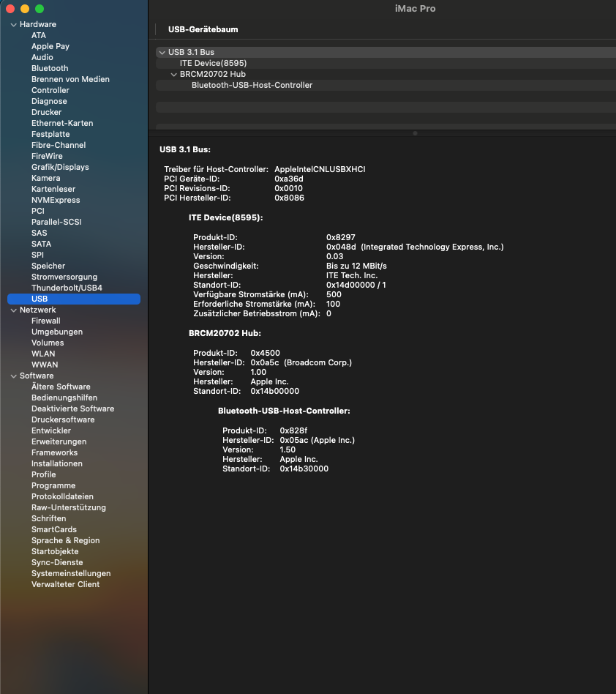Open the Bluetooth category
Viewport: 616px width, 694px height.
click(x=50, y=68)
